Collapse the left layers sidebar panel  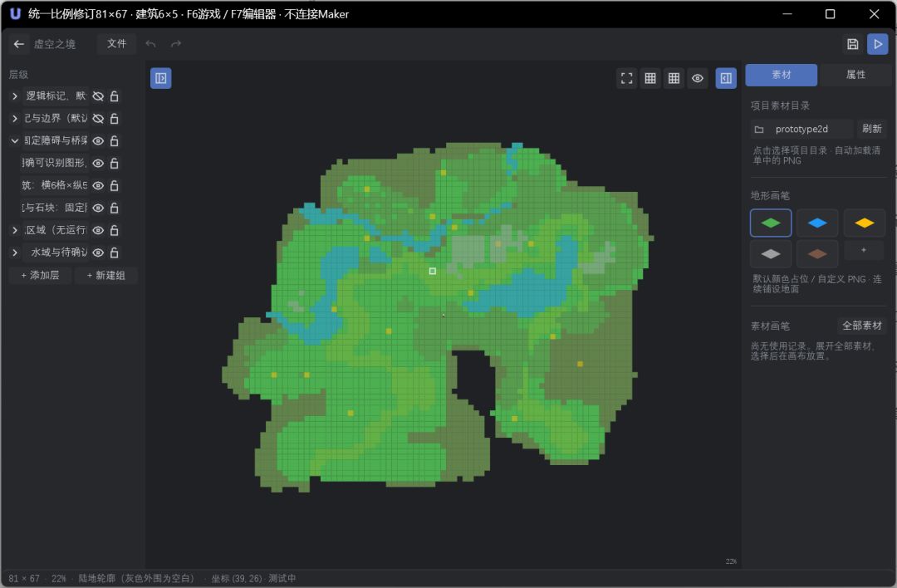click(161, 78)
